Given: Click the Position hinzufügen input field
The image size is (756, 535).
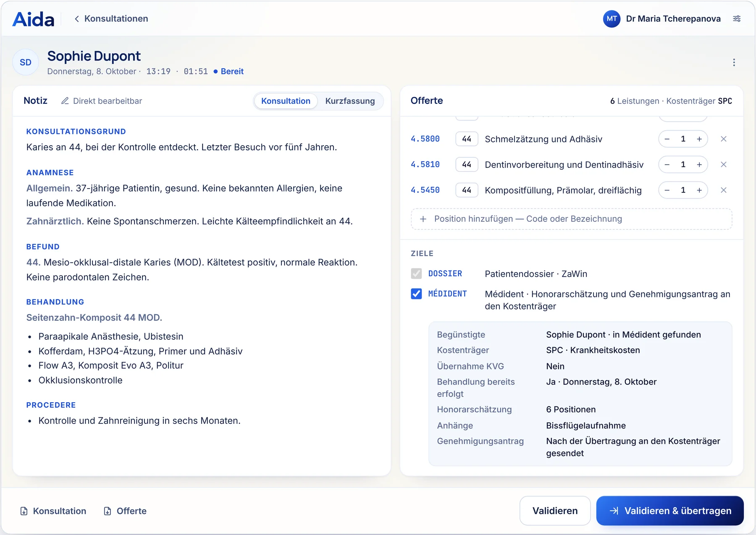Looking at the screenshot, I should coord(572,219).
